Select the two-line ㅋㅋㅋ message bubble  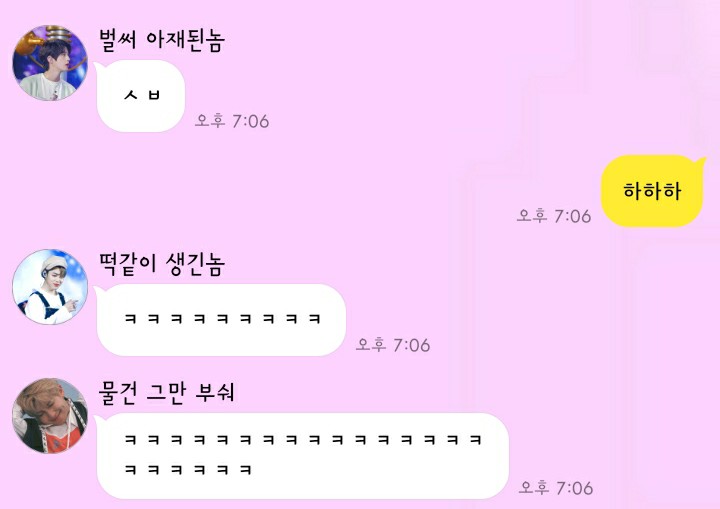click(x=303, y=456)
